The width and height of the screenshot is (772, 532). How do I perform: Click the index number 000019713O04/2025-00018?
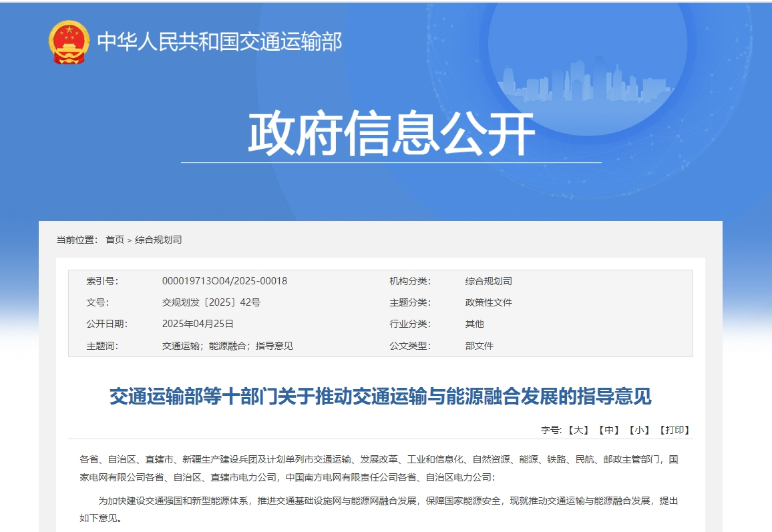pyautogui.click(x=224, y=281)
